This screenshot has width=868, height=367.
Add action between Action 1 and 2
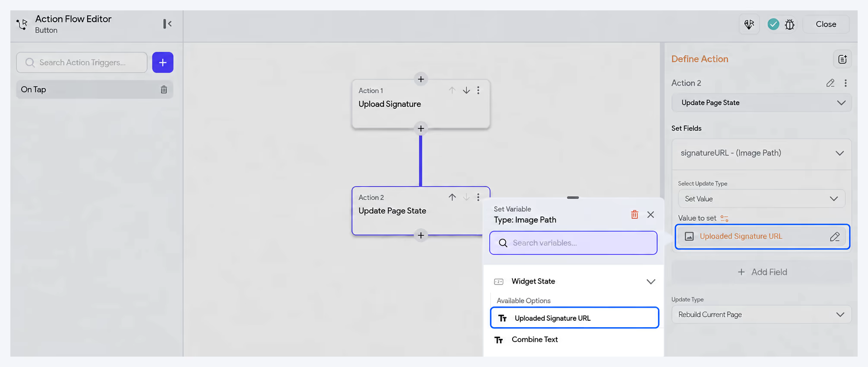(421, 128)
